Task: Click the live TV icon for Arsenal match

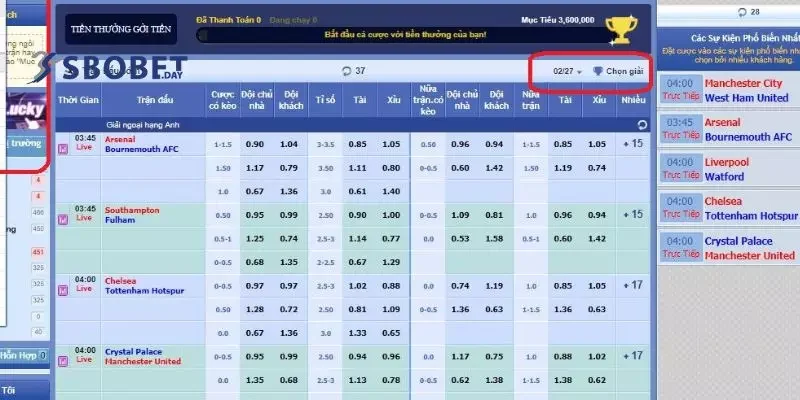Action: point(64,149)
